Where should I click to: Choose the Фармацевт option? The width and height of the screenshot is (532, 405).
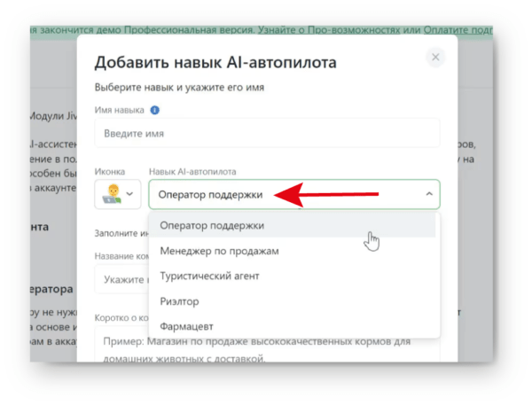point(292,326)
